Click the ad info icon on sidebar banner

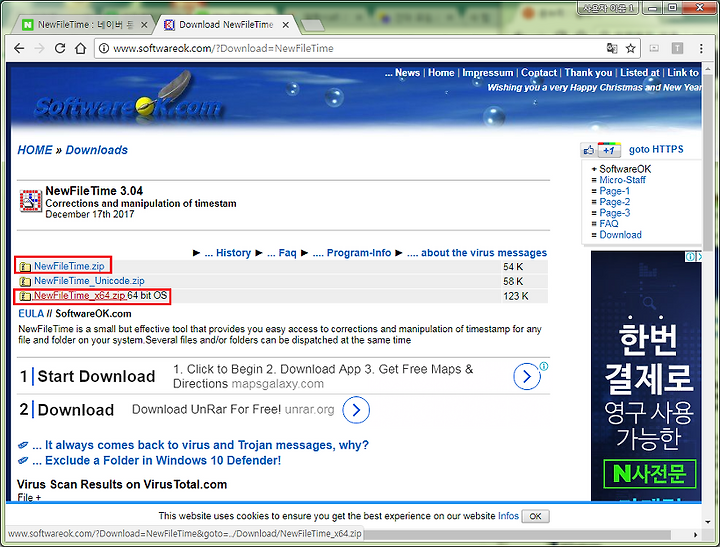[x=689, y=257]
